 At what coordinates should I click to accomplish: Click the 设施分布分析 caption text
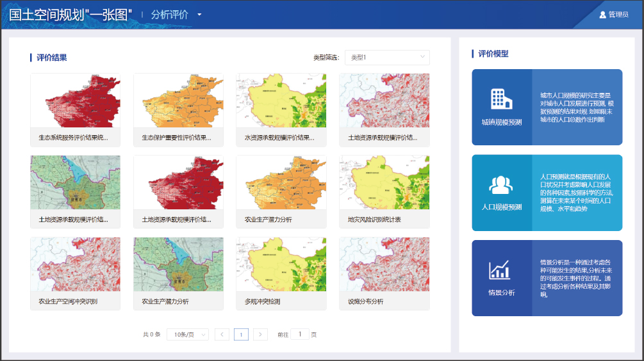coord(365,301)
